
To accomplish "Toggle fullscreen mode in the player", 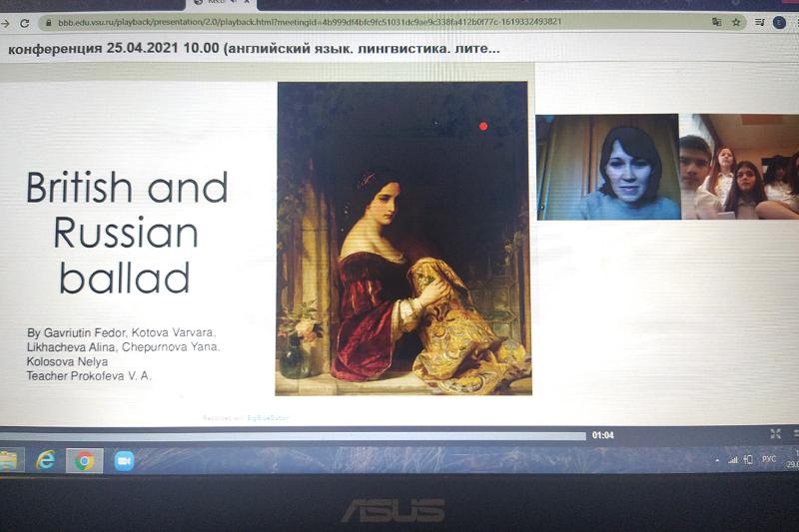I will [x=775, y=433].
